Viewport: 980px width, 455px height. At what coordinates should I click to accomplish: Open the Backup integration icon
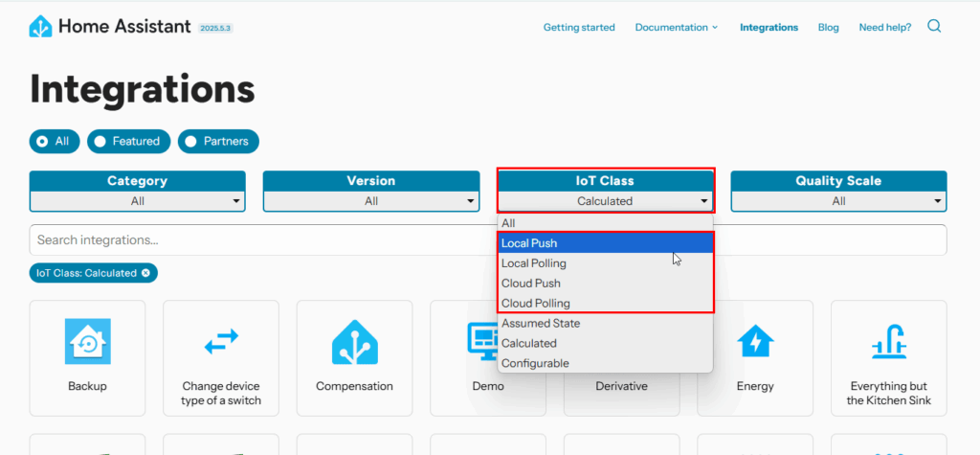pyautogui.click(x=87, y=342)
